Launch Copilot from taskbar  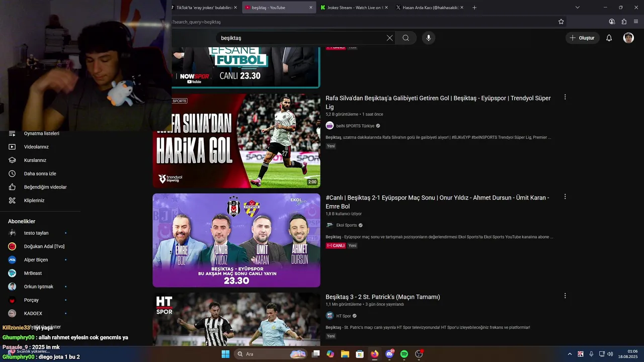pyautogui.click(x=330, y=354)
